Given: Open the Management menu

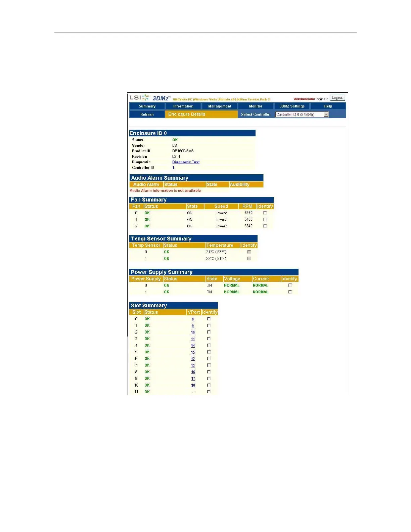Looking at the screenshot, I should pyautogui.click(x=220, y=106).
